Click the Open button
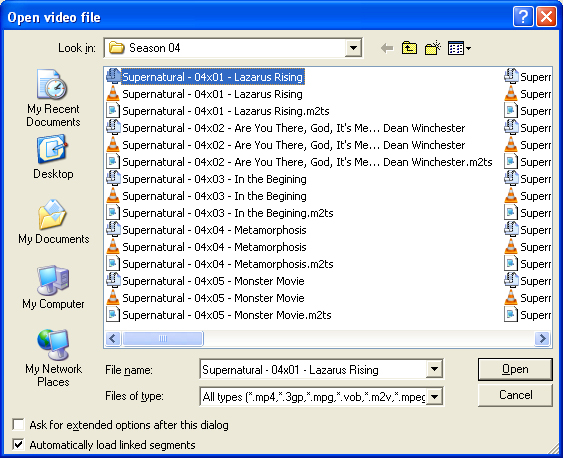 [x=515, y=369]
